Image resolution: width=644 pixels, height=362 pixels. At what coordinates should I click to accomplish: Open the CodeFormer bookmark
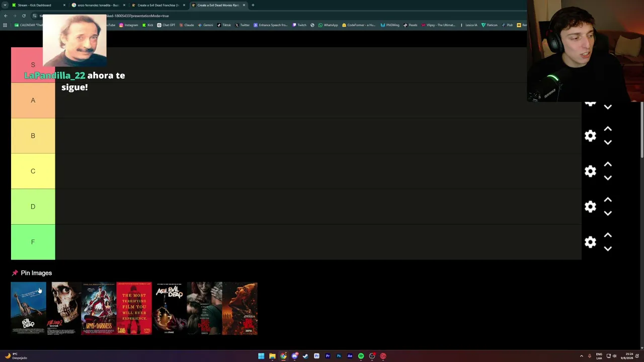(359, 25)
